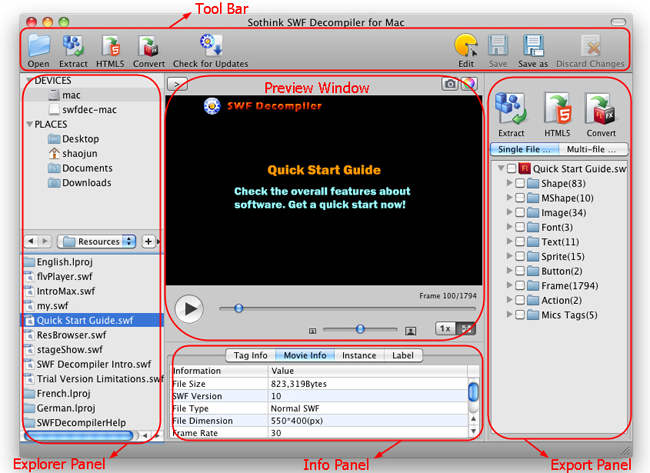Go forward with the right navigation arrow
650x473 pixels.
click(x=45, y=241)
